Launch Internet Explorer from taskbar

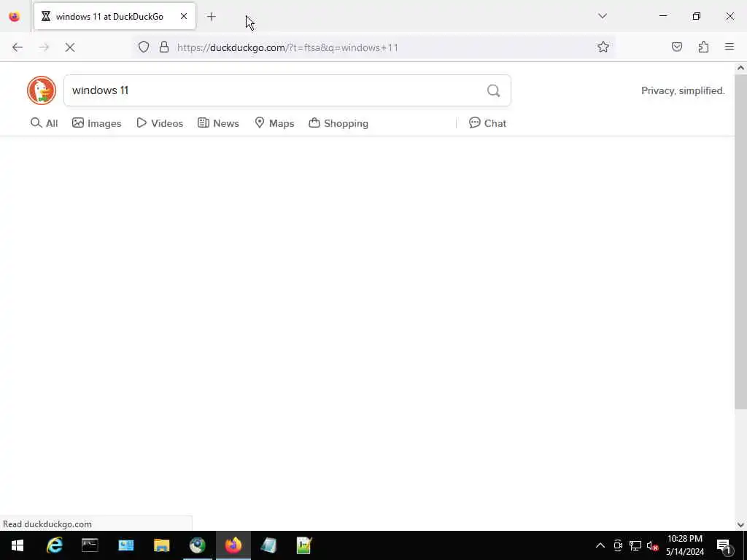click(x=54, y=545)
